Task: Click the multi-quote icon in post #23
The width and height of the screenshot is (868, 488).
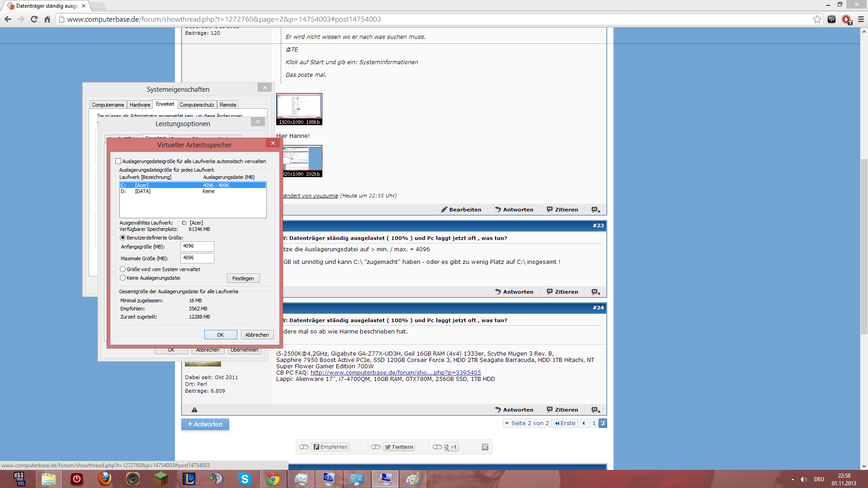Action: coord(596,292)
